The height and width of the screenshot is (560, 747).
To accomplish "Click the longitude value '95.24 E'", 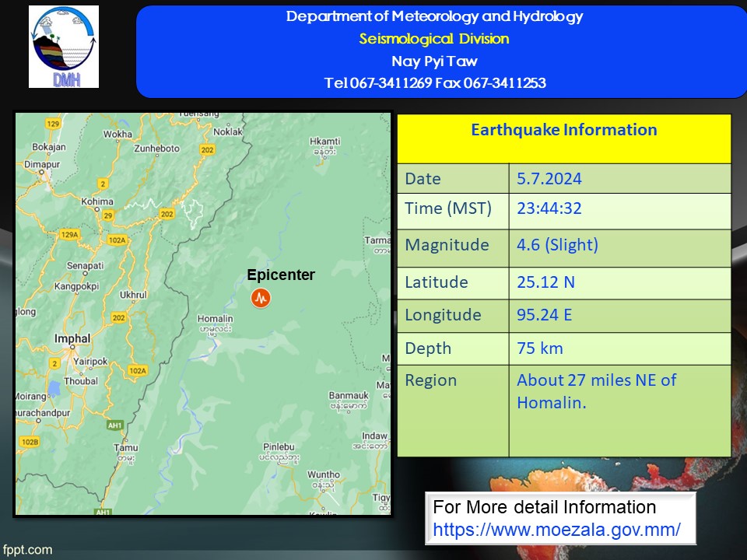I will click(545, 315).
